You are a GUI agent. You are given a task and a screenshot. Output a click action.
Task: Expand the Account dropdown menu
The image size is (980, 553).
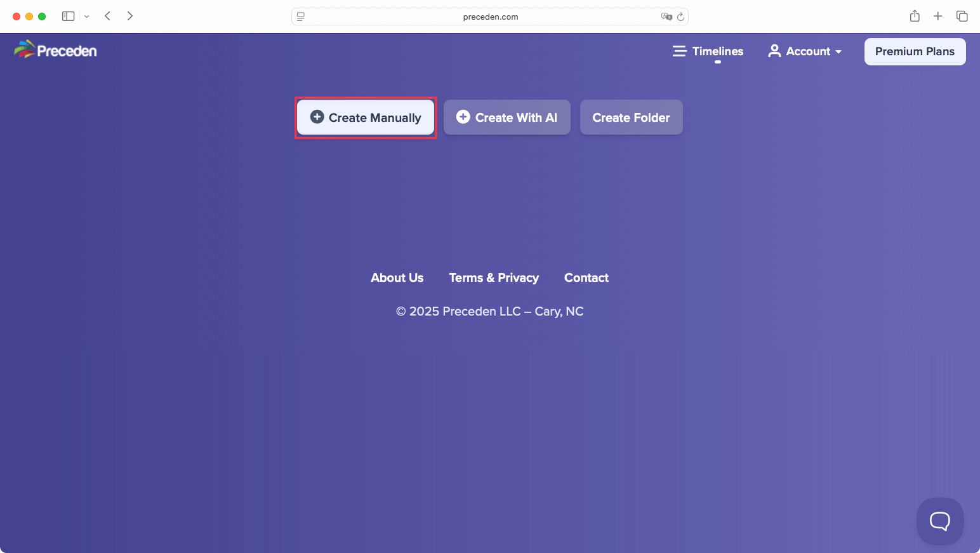click(839, 51)
